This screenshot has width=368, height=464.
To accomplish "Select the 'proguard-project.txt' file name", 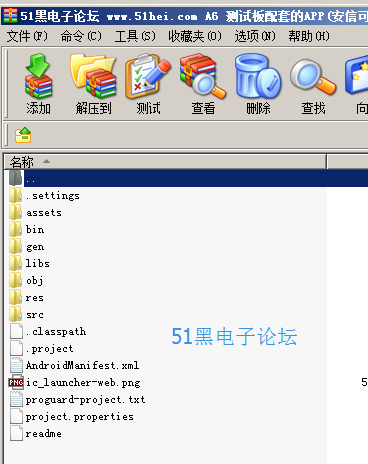I will [x=86, y=400].
